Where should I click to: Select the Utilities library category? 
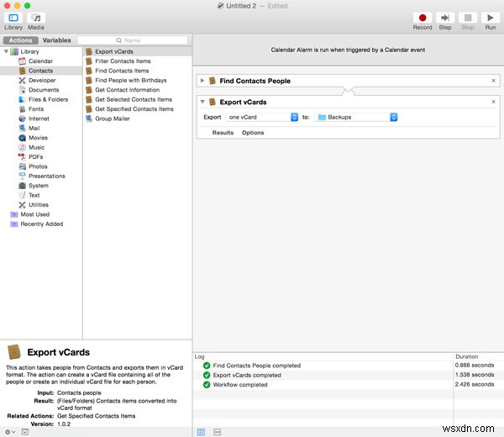39,205
